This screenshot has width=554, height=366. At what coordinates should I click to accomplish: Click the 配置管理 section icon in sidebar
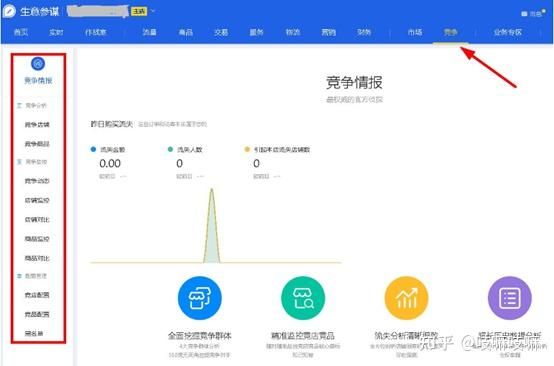click(19, 276)
